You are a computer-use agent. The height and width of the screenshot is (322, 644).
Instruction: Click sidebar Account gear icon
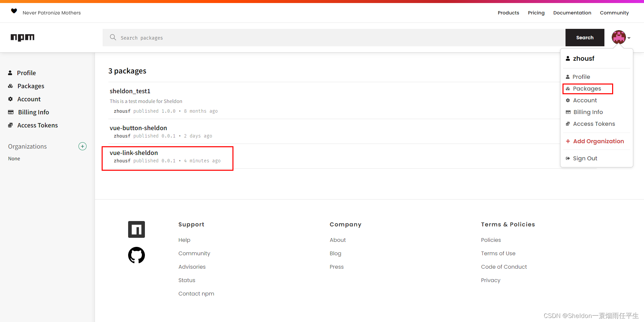tap(10, 99)
